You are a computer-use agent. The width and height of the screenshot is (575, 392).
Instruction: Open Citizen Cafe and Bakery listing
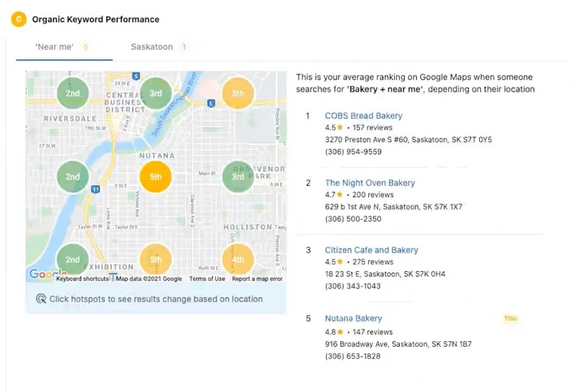pyautogui.click(x=372, y=250)
